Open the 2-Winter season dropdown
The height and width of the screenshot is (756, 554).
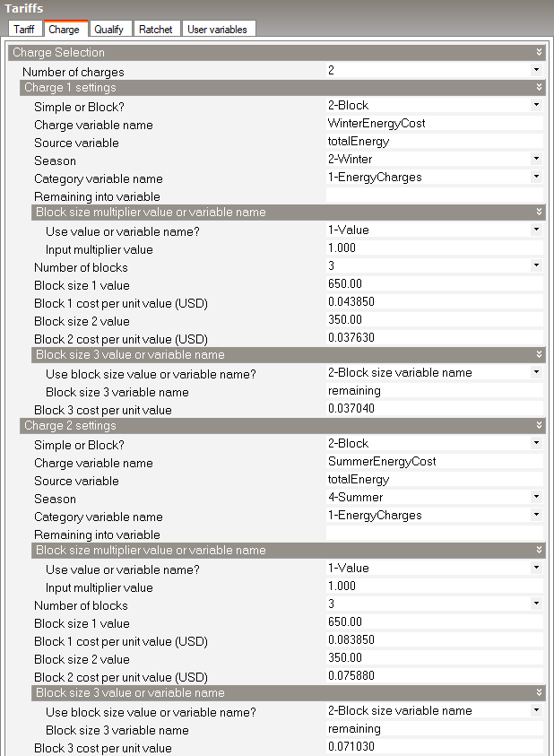coord(536,159)
